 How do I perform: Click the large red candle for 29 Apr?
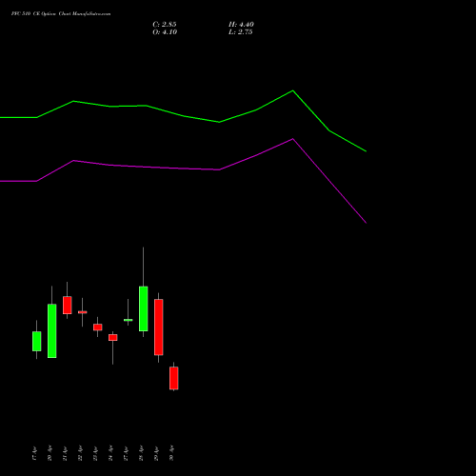click(159, 327)
